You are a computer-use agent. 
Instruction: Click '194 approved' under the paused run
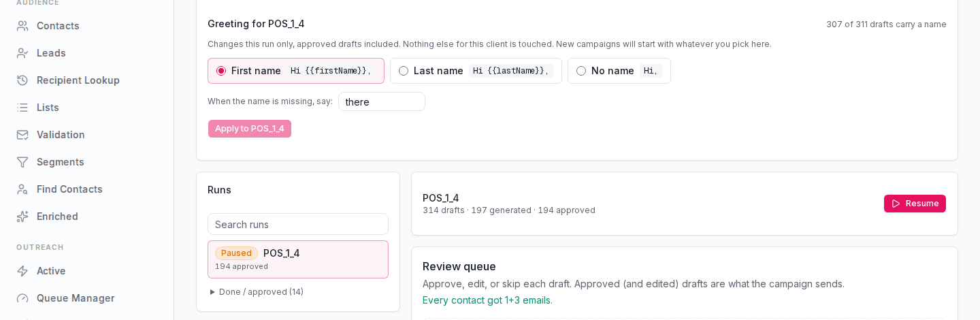[x=242, y=266]
